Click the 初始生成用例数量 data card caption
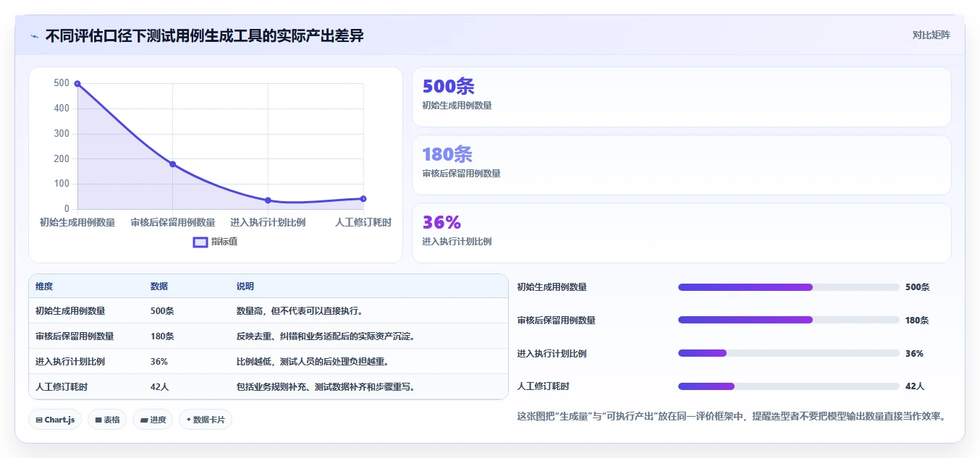The height and width of the screenshot is (458, 980). pyautogui.click(x=457, y=106)
